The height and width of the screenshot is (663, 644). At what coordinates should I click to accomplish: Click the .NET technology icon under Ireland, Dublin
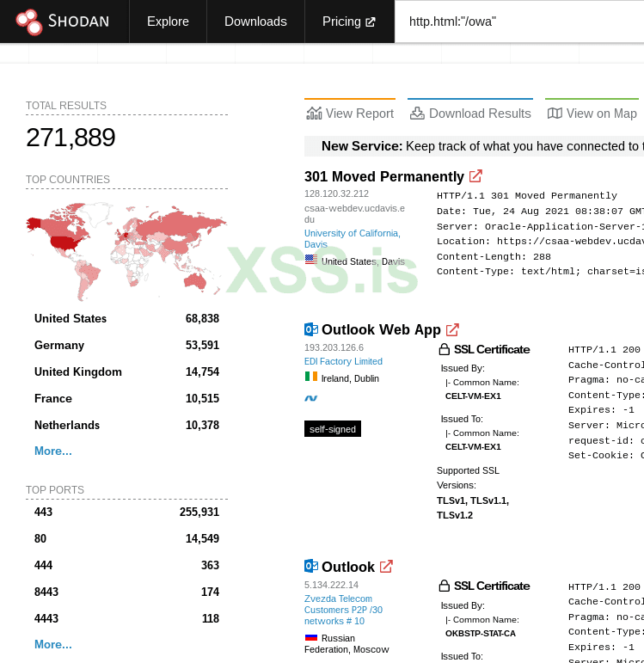coord(311,398)
